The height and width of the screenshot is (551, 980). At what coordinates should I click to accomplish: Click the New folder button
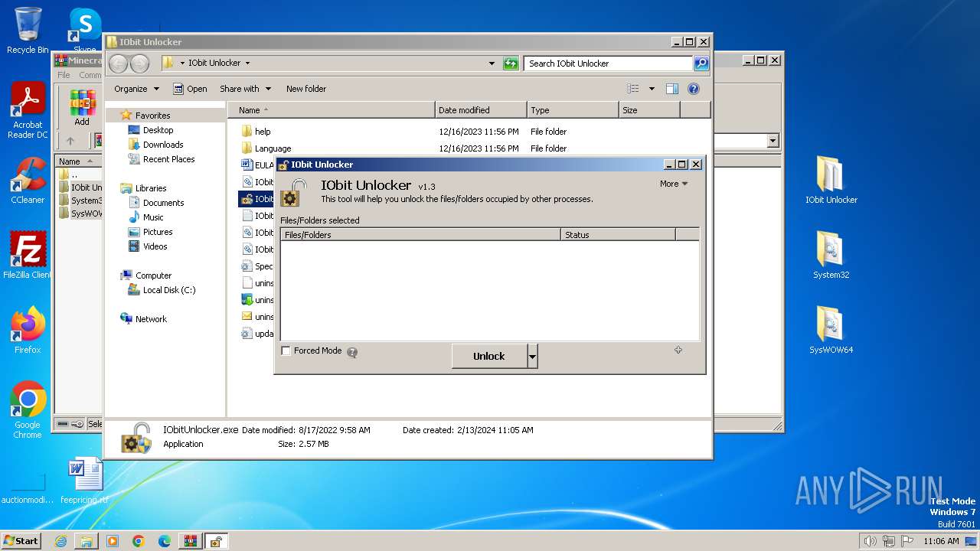coord(306,89)
